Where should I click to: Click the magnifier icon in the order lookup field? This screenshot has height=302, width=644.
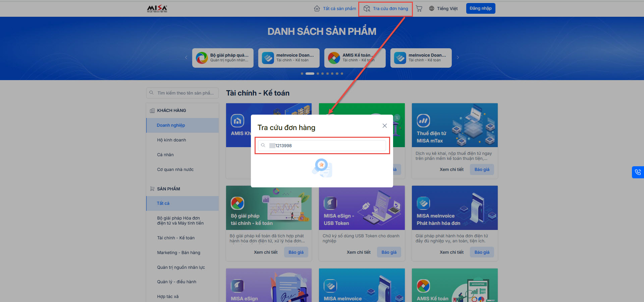point(263,145)
